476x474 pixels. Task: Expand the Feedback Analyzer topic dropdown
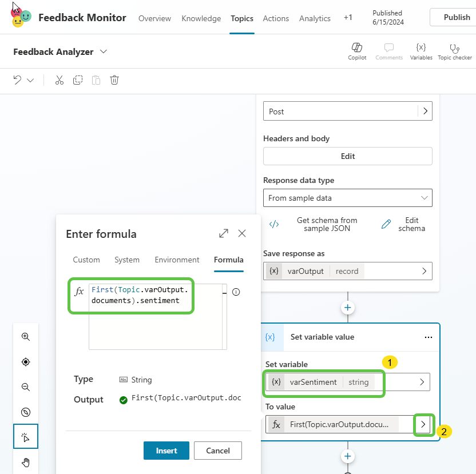coord(104,51)
